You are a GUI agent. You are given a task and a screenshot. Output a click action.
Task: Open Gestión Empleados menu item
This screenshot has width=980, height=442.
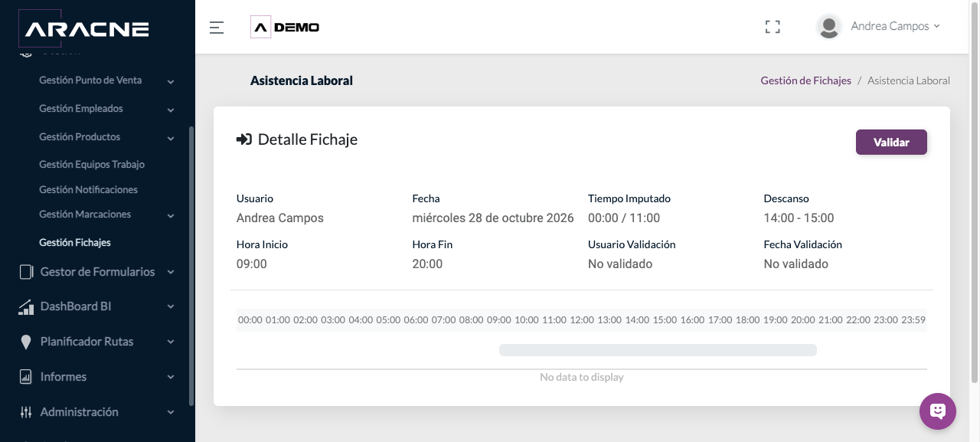[x=81, y=109]
